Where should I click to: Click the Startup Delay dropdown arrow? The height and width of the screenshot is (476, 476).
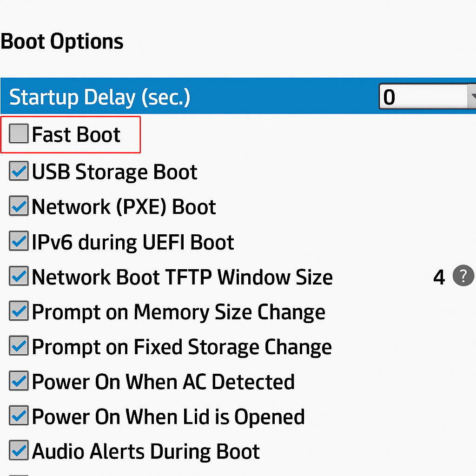(473, 96)
